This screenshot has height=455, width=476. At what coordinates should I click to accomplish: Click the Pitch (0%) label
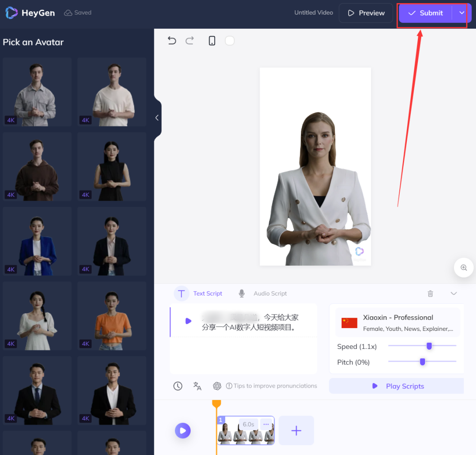point(353,362)
